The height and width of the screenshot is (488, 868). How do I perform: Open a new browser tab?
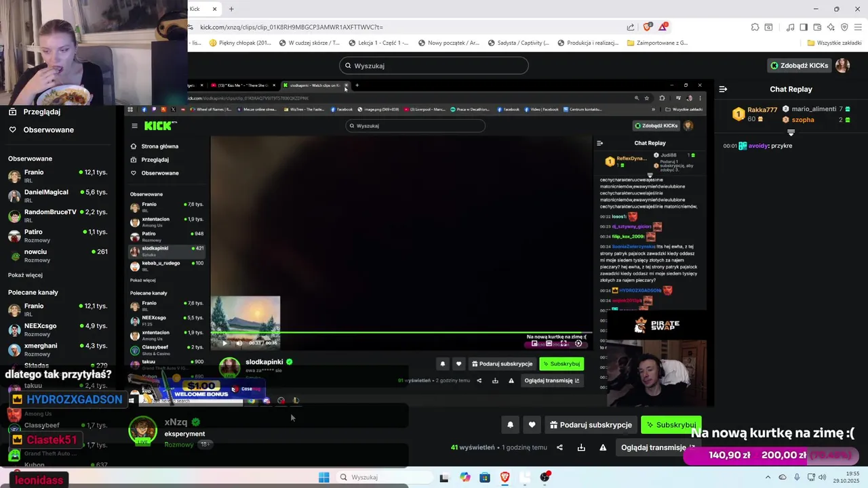tap(231, 9)
